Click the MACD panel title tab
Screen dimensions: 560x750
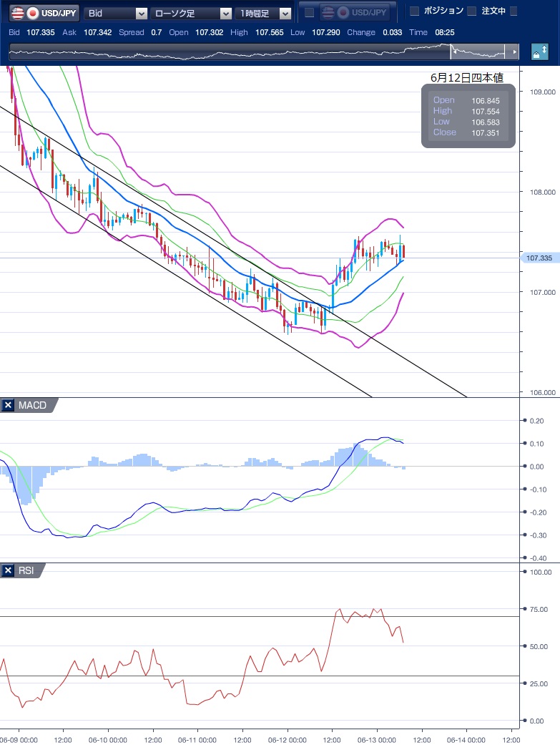point(31,406)
